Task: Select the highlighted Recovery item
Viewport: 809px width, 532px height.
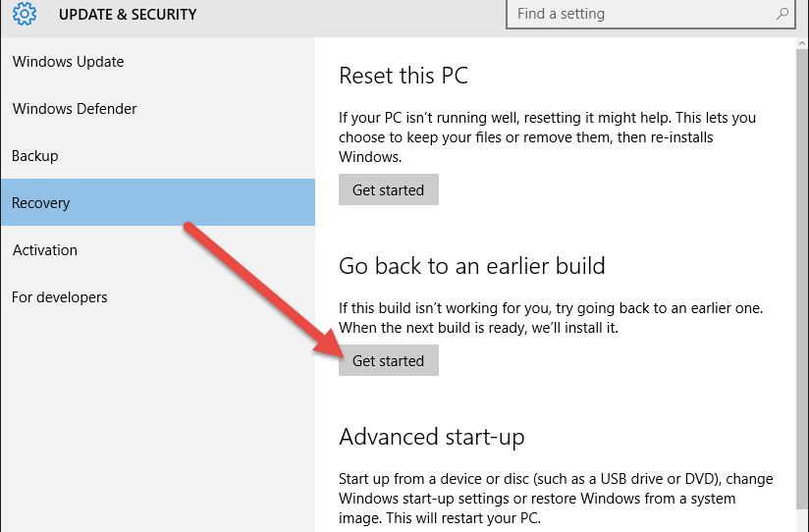Action: pyautogui.click(x=158, y=202)
